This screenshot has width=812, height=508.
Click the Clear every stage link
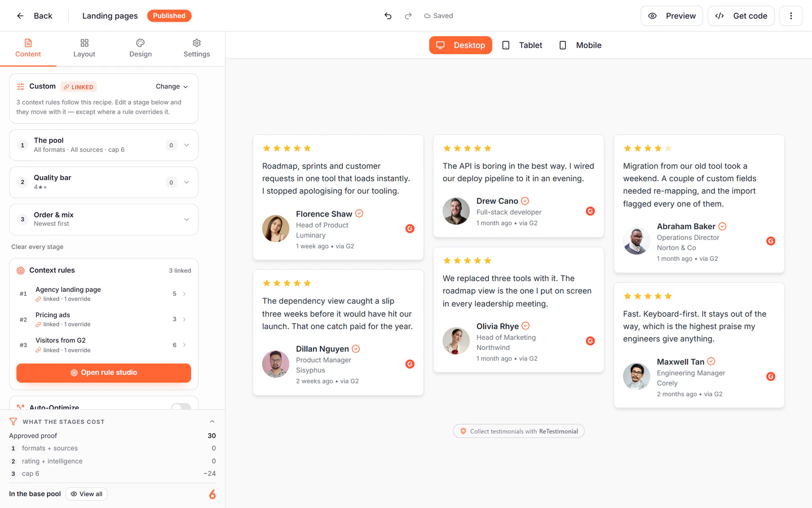pos(37,247)
